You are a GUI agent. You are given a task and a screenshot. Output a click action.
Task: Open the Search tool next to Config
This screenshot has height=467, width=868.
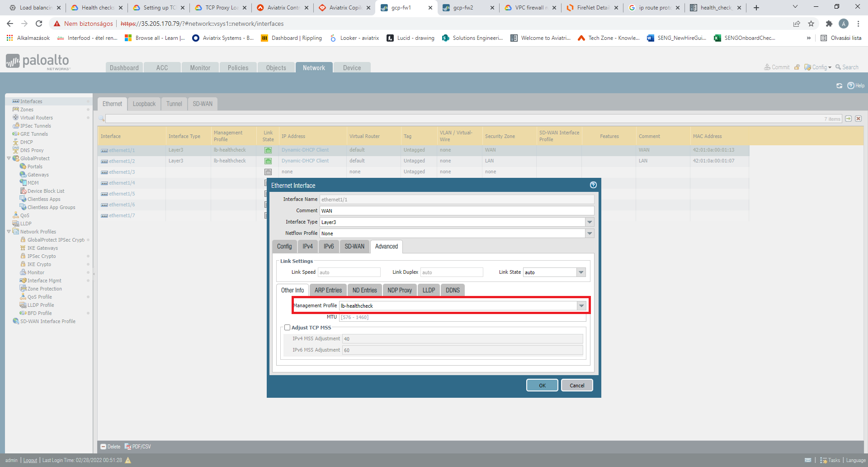click(x=847, y=67)
